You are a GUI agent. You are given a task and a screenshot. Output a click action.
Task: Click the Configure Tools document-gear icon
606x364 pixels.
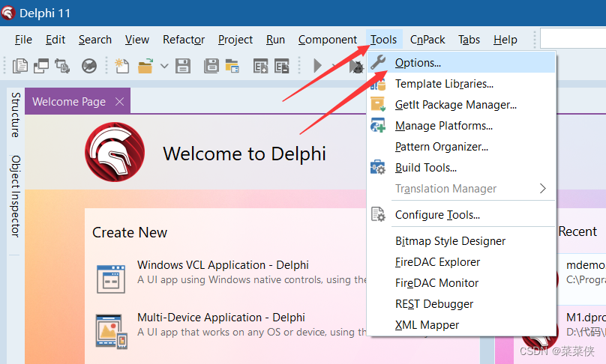[378, 214]
